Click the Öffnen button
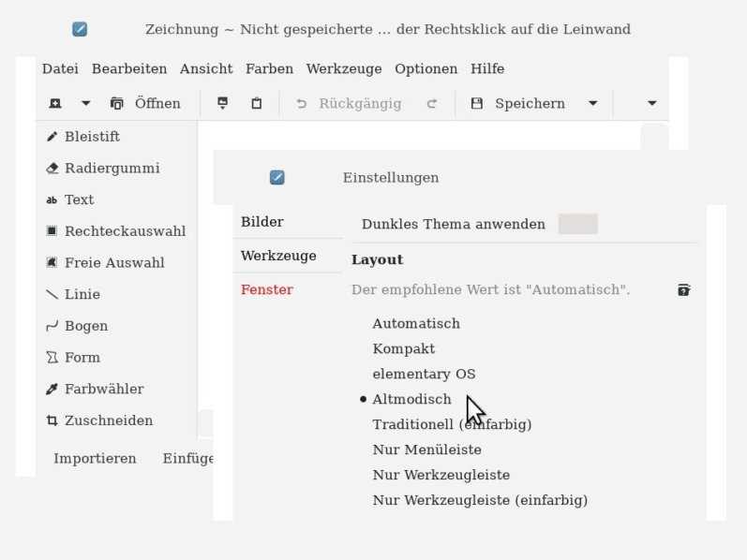The width and height of the screenshot is (747, 560). [x=146, y=104]
